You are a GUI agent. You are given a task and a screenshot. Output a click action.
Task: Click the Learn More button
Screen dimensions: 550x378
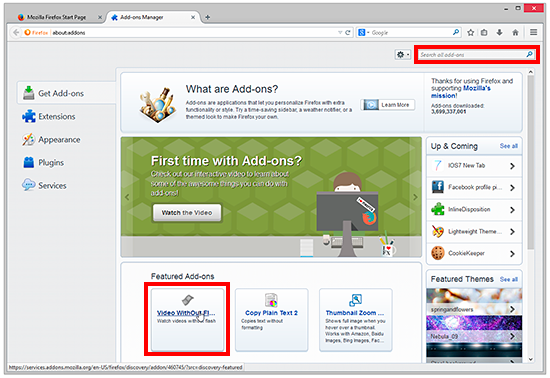[x=388, y=105]
